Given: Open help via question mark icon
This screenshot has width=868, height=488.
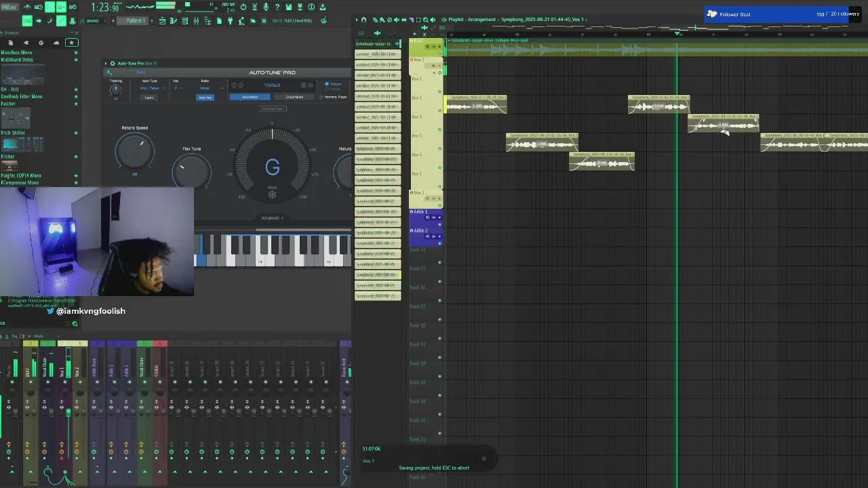Looking at the screenshot, I should coord(277,7).
